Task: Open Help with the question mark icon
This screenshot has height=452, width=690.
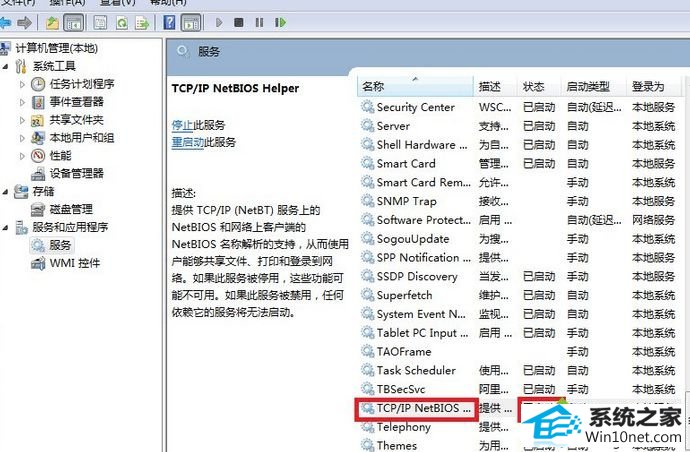Action: tap(169, 22)
